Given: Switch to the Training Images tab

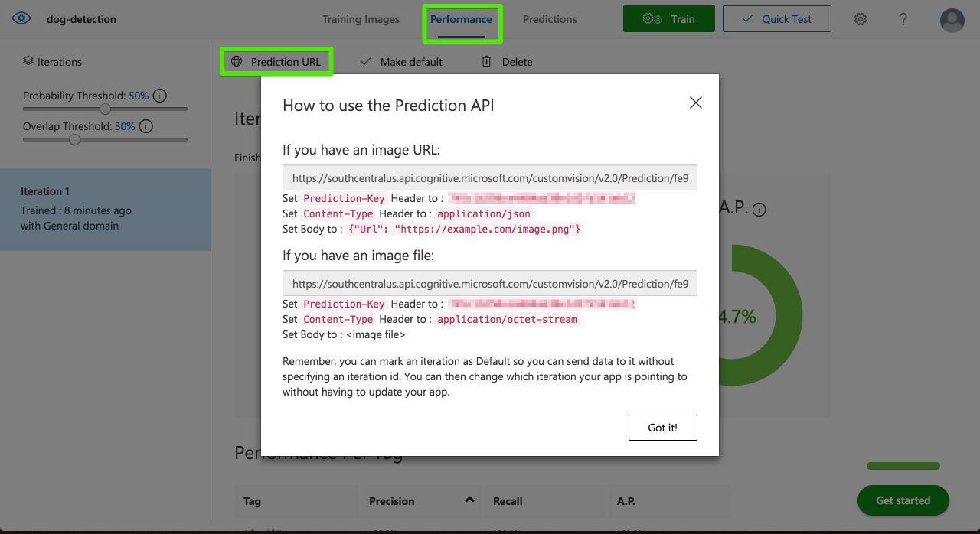Looking at the screenshot, I should [361, 19].
